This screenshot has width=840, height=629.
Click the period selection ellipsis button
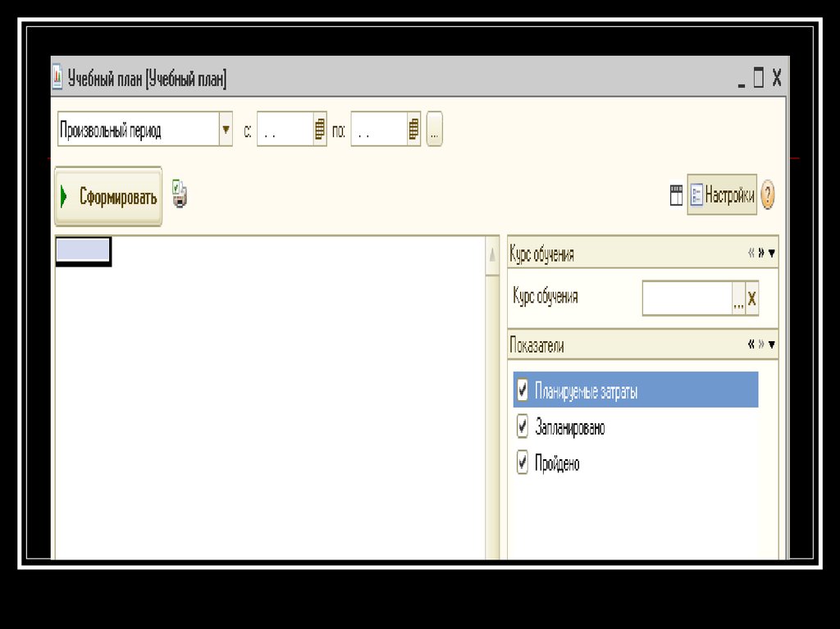coord(434,130)
